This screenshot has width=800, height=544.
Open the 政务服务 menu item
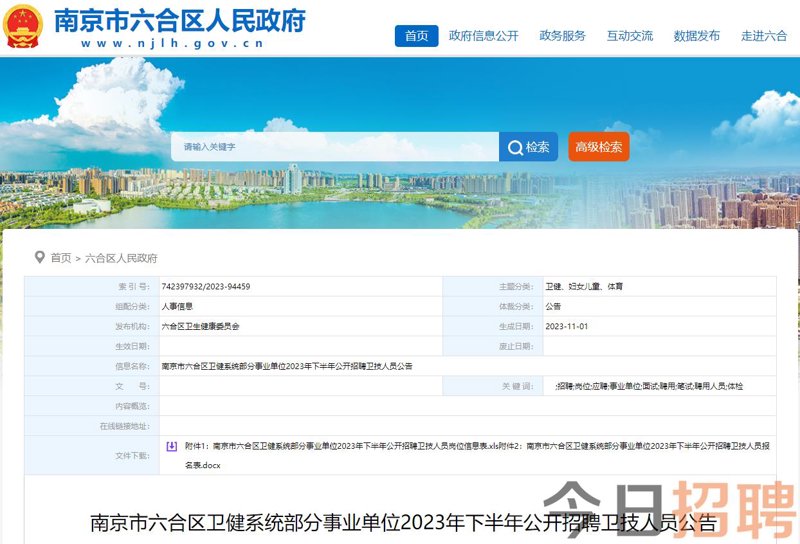click(562, 36)
